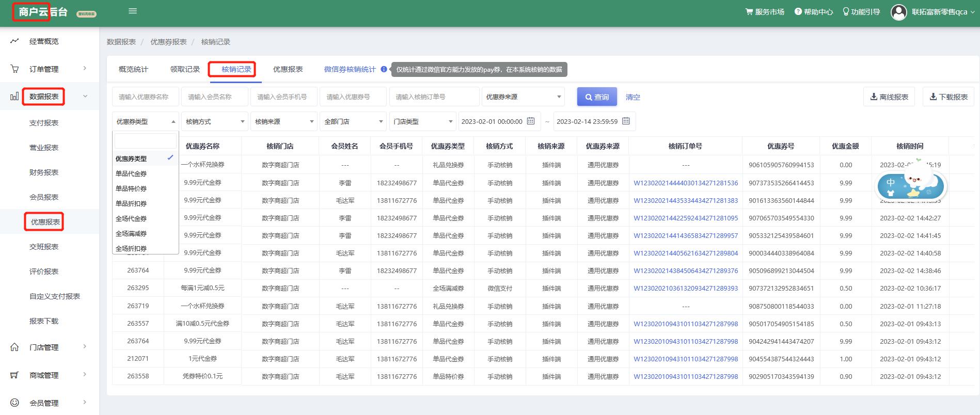Screen dimensions: 980x415
Task: Click 商户云后台 logo
Action: click(43, 12)
